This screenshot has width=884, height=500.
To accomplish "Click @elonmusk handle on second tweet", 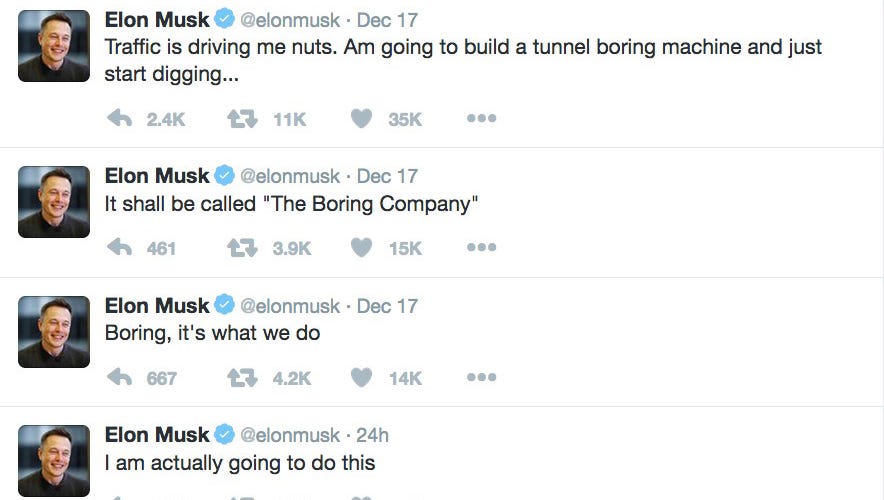I will point(290,176).
